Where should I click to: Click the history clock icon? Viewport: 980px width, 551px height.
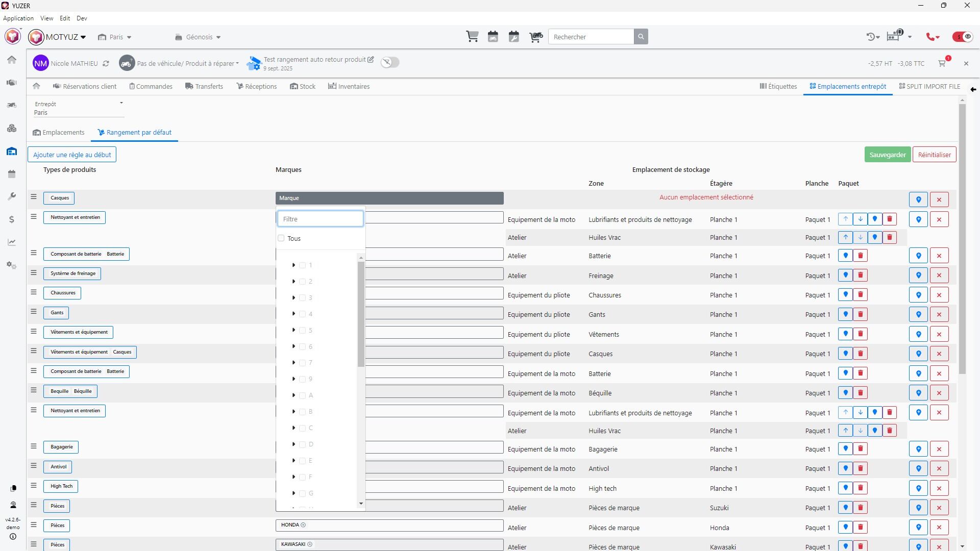pos(872,37)
